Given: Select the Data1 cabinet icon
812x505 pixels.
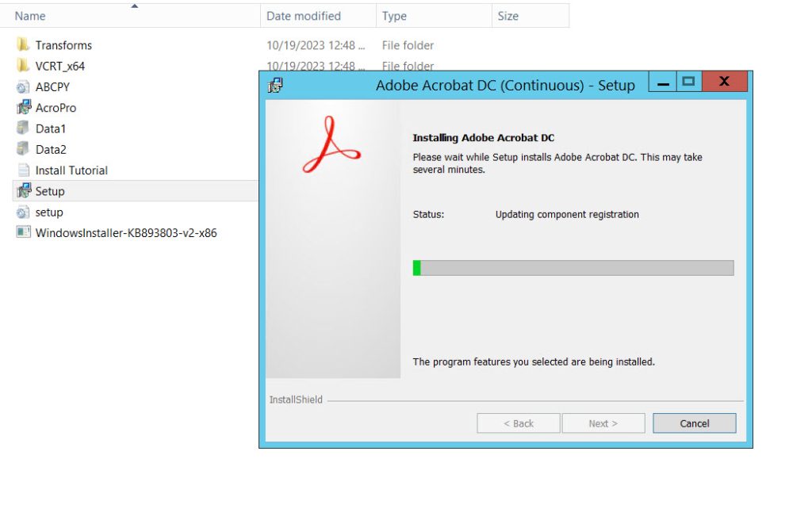Looking at the screenshot, I should coord(23,128).
